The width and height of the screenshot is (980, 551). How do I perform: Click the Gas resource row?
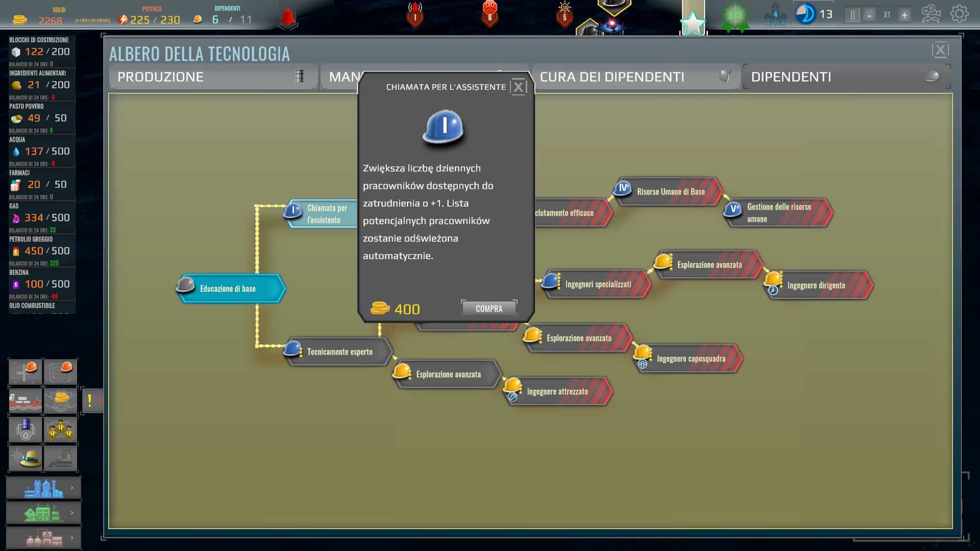pyautogui.click(x=42, y=217)
